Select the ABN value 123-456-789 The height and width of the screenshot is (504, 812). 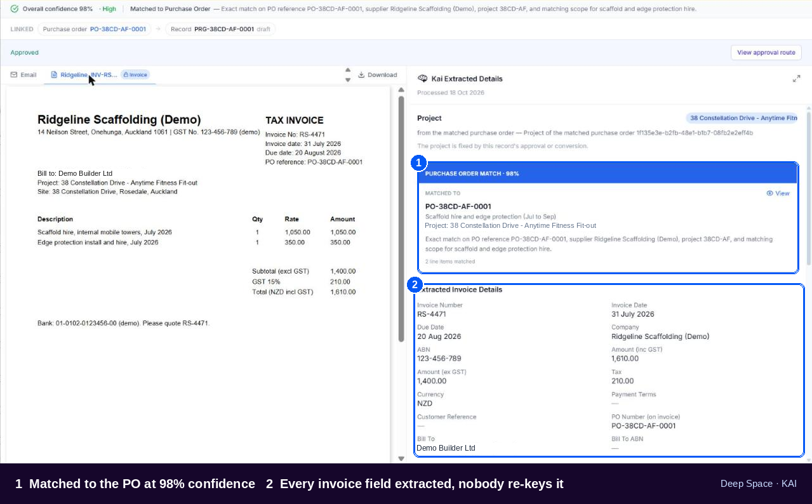pyautogui.click(x=439, y=359)
